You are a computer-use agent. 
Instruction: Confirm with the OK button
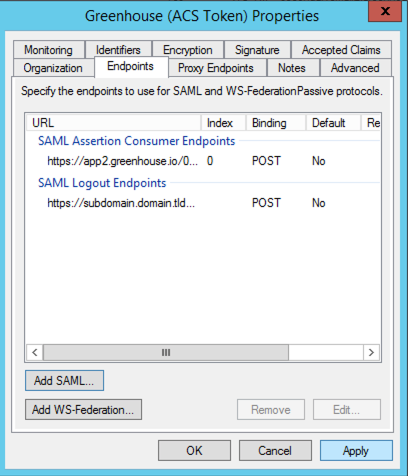click(x=194, y=451)
